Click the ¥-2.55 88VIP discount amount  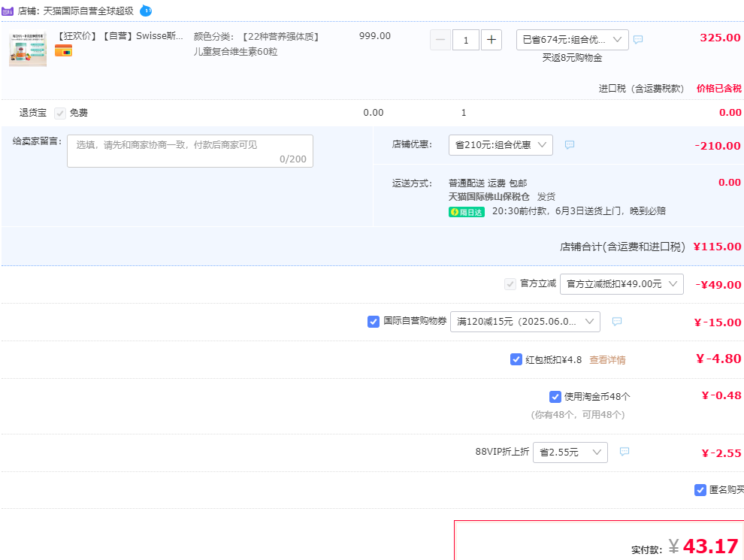[721, 454]
